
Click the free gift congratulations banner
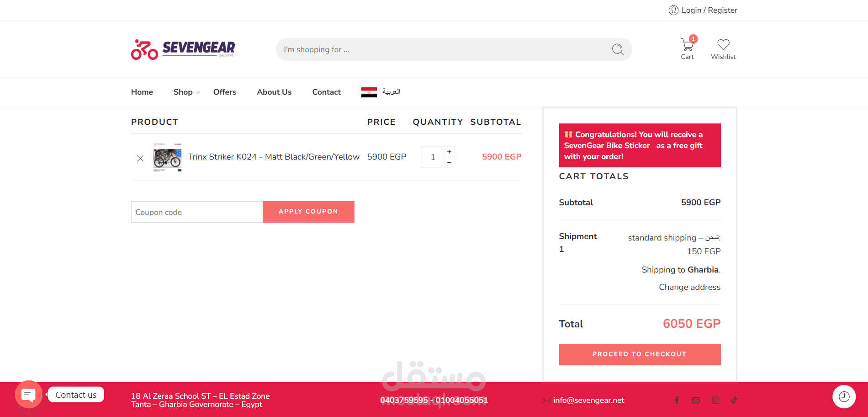point(640,145)
